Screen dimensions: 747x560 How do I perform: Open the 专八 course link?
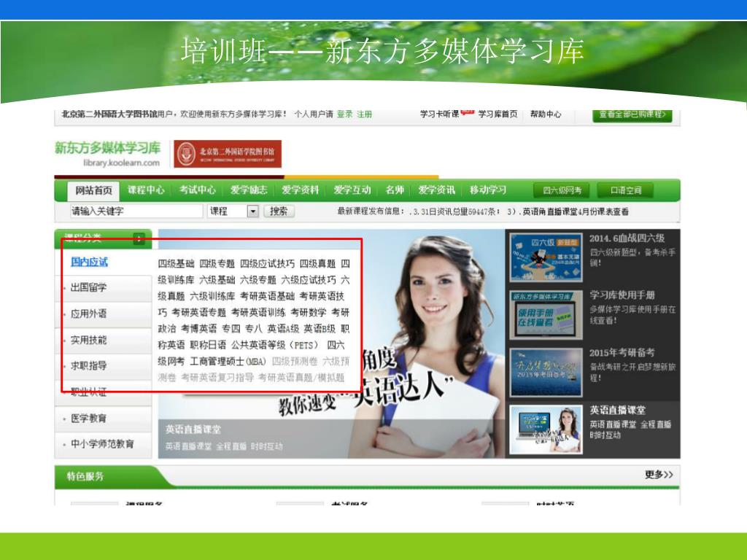tap(254, 329)
